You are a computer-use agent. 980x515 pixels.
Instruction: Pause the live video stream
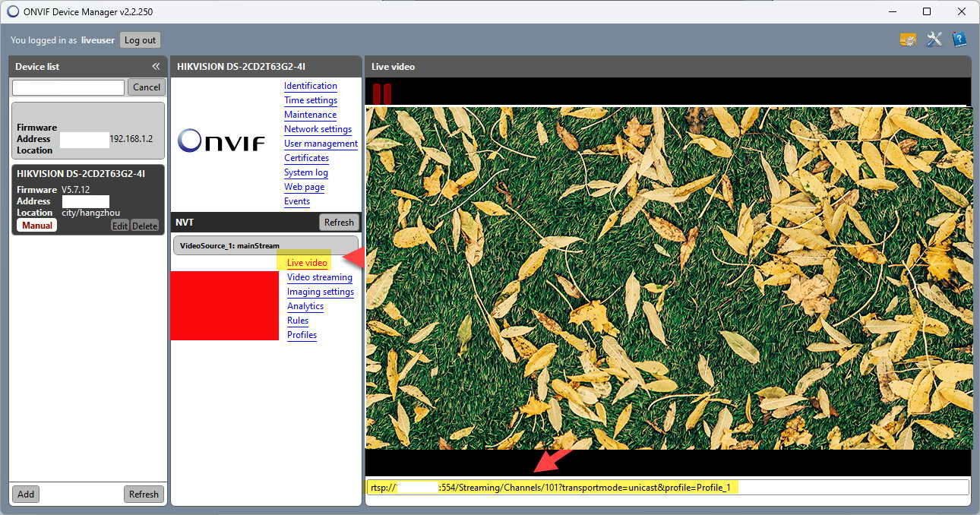tap(382, 94)
